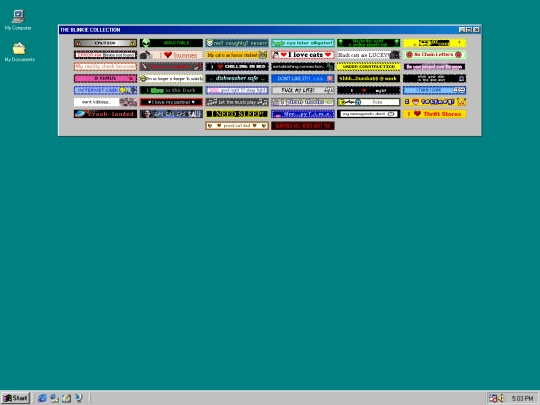This screenshot has height=405, width=540.
Task: Click the third quick launch icon with pencil
Action: (x=66, y=398)
